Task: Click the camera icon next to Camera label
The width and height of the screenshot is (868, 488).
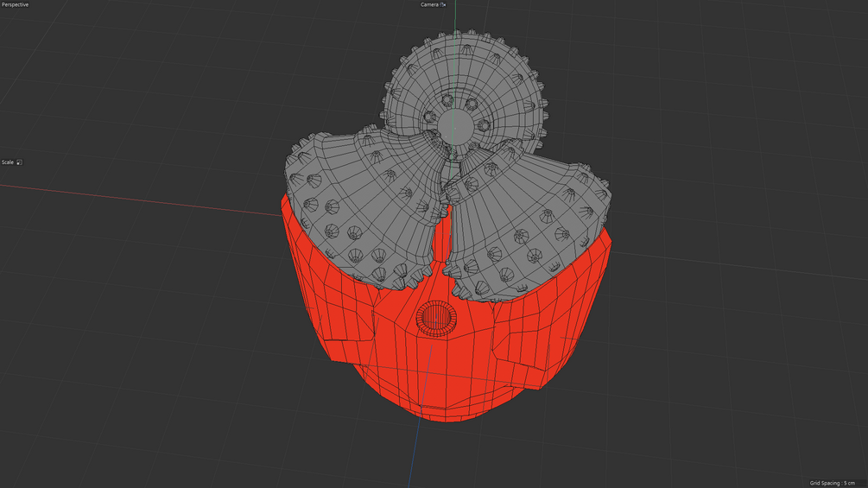Action: (x=443, y=4)
